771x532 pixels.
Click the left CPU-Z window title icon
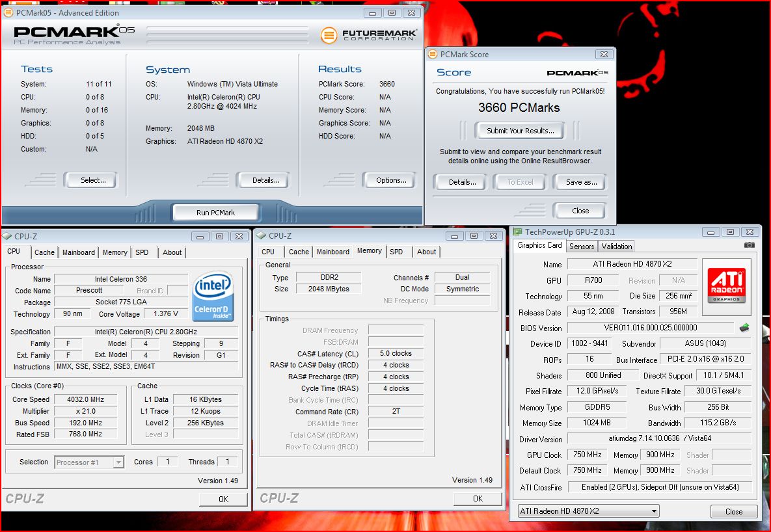pyautogui.click(x=7, y=237)
